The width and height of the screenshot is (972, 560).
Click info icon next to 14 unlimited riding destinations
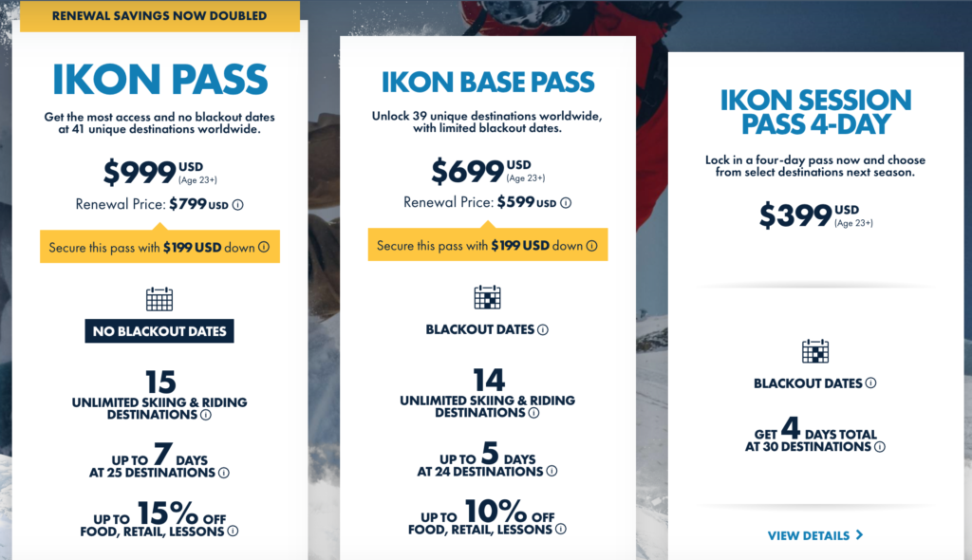click(x=533, y=412)
